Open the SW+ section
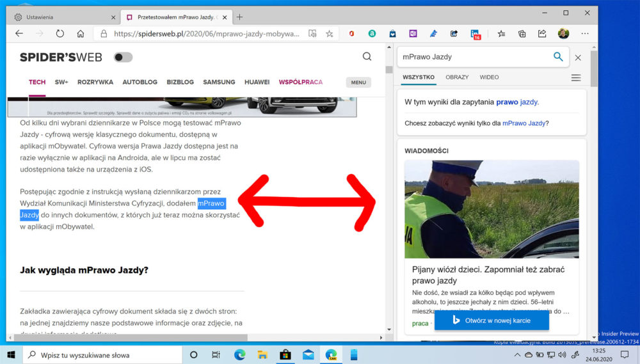 61,82
